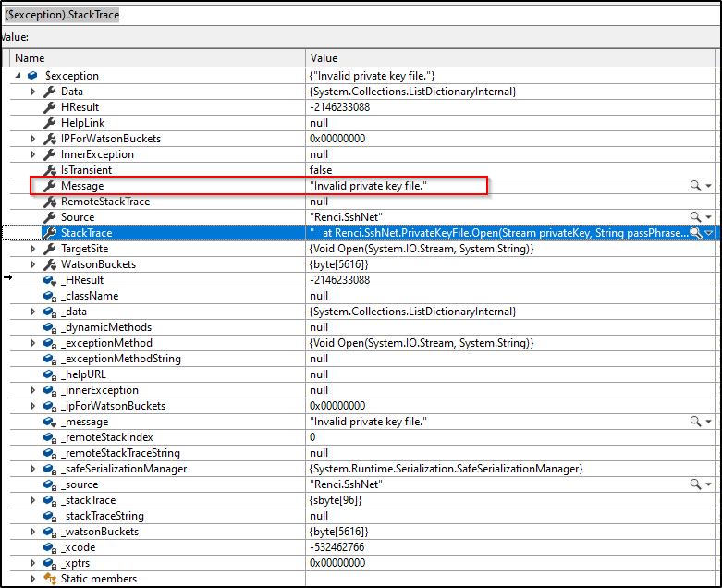Click the private property icon beside IsTransient
The height and width of the screenshot is (588, 722).
click(x=50, y=170)
